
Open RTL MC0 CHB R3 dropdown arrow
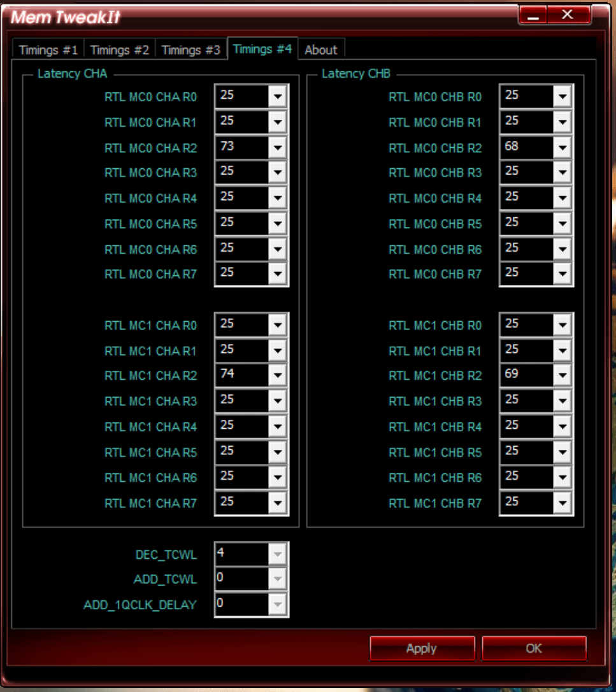click(562, 172)
